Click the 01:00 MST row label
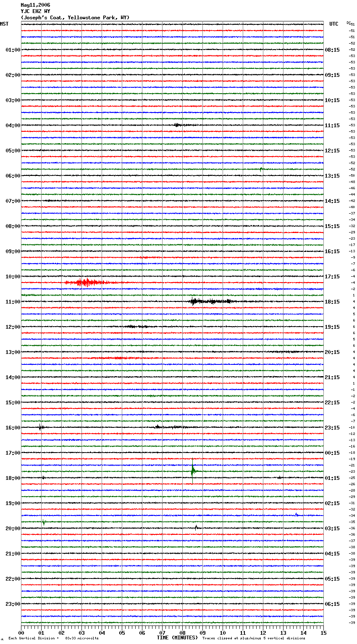 (13, 50)
